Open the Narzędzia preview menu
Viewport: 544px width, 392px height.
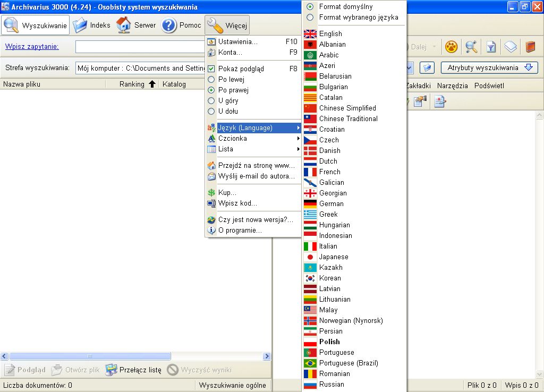point(453,86)
